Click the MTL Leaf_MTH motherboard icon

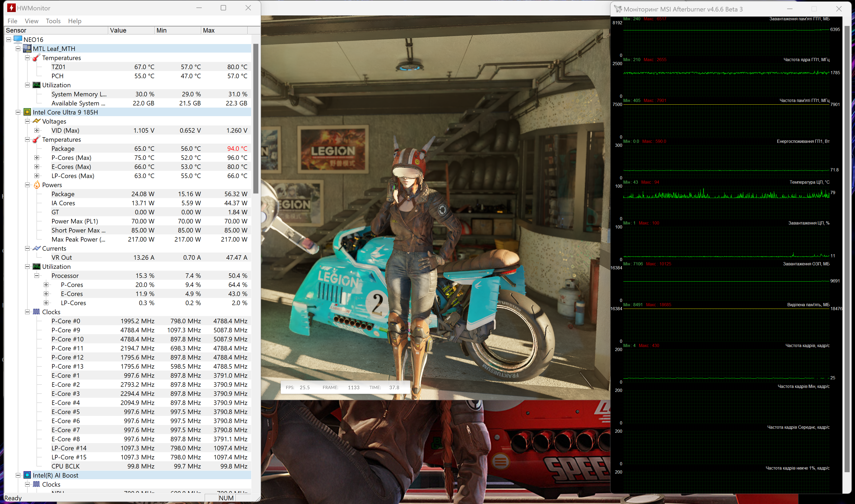tap(27, 49)
